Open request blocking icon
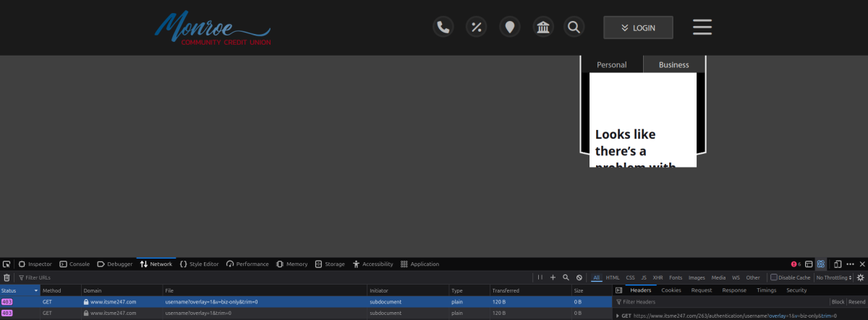The height and width of the screenshot is (320, 868). [x=579, y=277]
